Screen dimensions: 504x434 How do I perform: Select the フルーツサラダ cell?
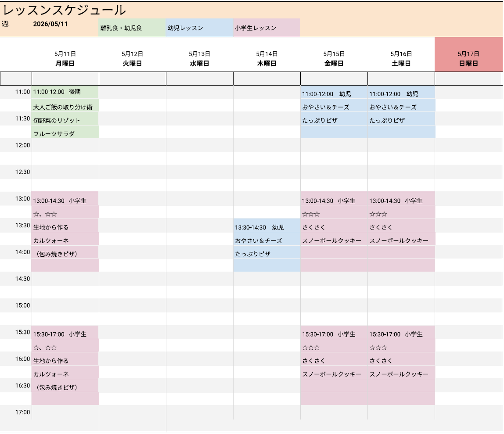click(x=65, y=134)
